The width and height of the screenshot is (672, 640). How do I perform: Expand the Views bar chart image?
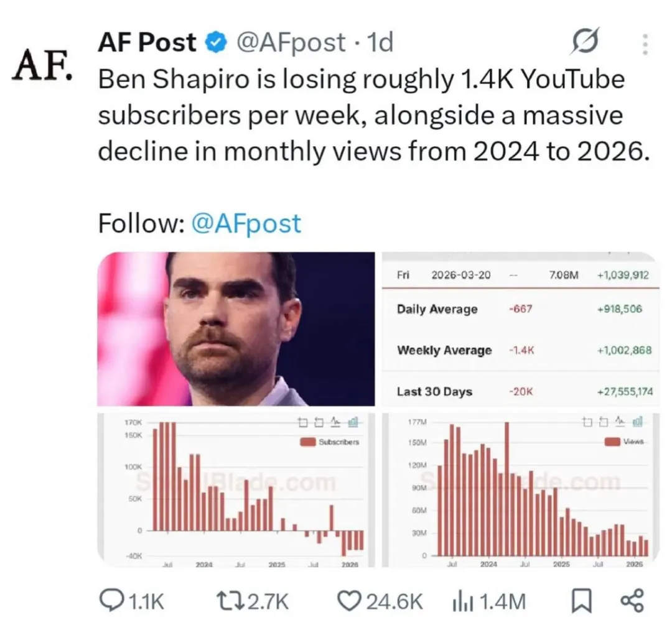[x=520, y=489]
